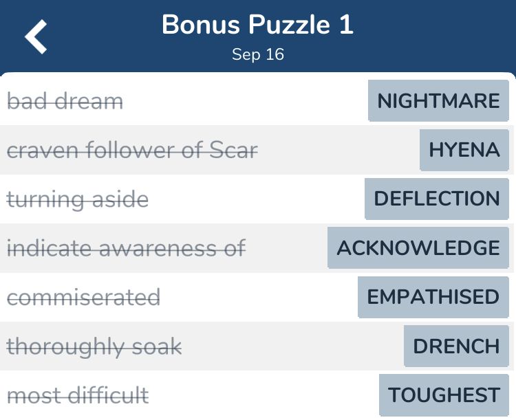The image size is (516, 420).
Task: Tap the back arrow icon
Action: coord(36,36)
